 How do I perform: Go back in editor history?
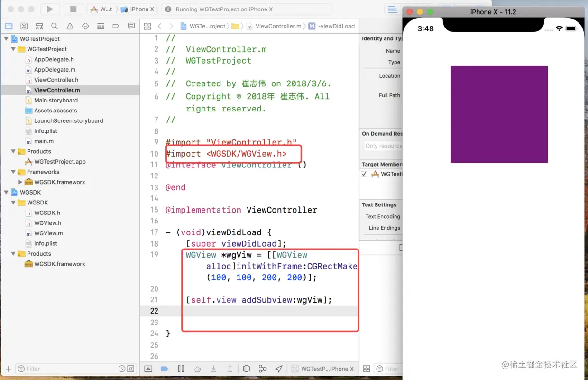pyautogui.click(x=159, y=26)
